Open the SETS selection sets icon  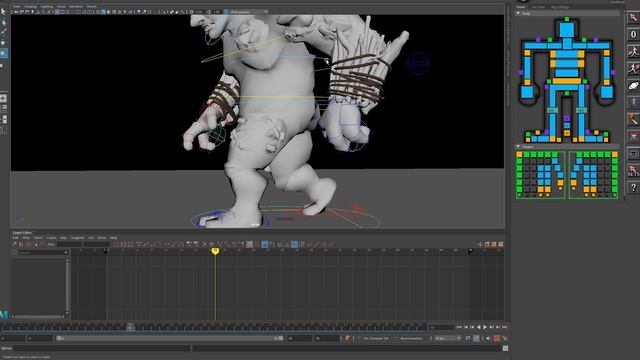633,171
